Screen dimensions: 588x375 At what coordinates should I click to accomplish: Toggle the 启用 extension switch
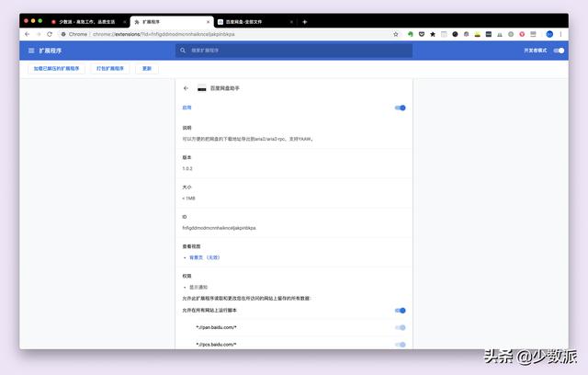401,108
